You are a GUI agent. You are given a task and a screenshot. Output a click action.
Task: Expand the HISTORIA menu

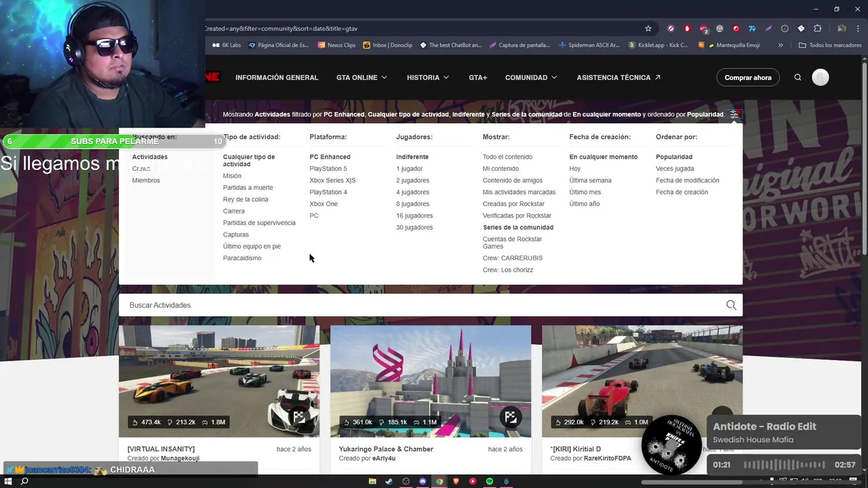pos(428,77)
